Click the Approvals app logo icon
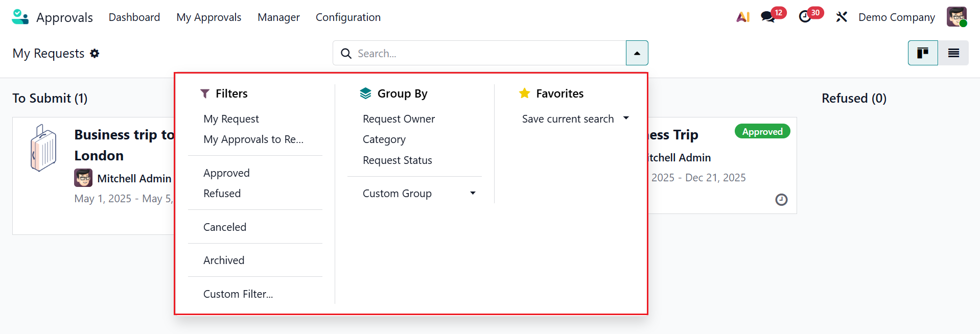980x334 pixels. coord(20,17)
